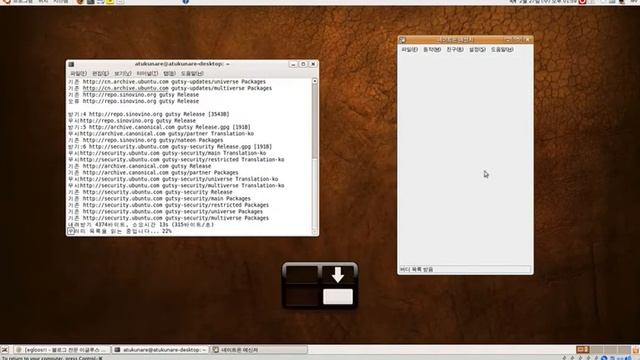Maximize the terminal window
The height and width of the screenshot is (360, 640).
[x=303, y=64]
